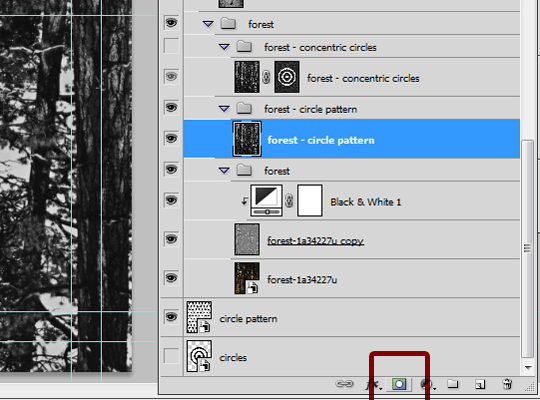This screenshot has height=400, width=540.
Task: Click the Create new group folder icon
Action: (x=453, y=383)
